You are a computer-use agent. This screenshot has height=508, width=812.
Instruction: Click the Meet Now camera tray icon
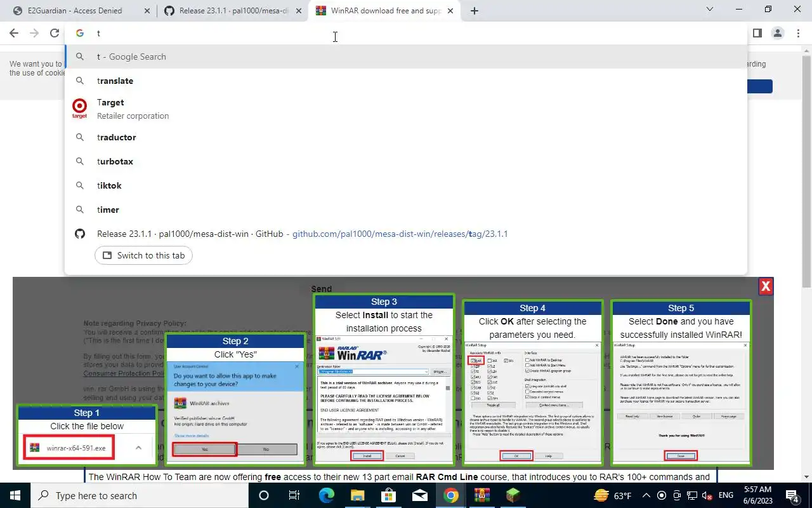pyautogui.click(x=677, y=495)
